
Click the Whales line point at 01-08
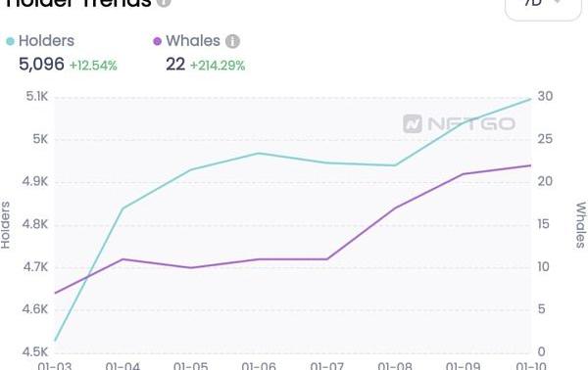pos(395,208)
